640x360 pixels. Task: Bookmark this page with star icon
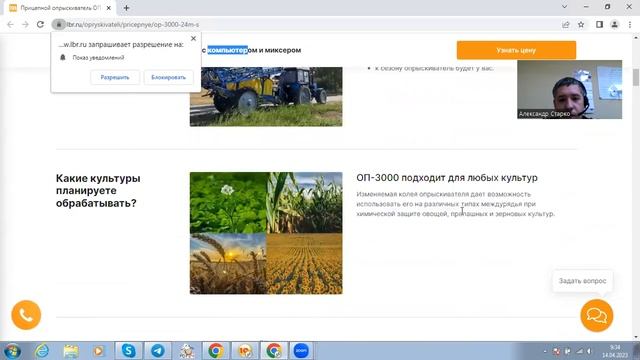581,24
